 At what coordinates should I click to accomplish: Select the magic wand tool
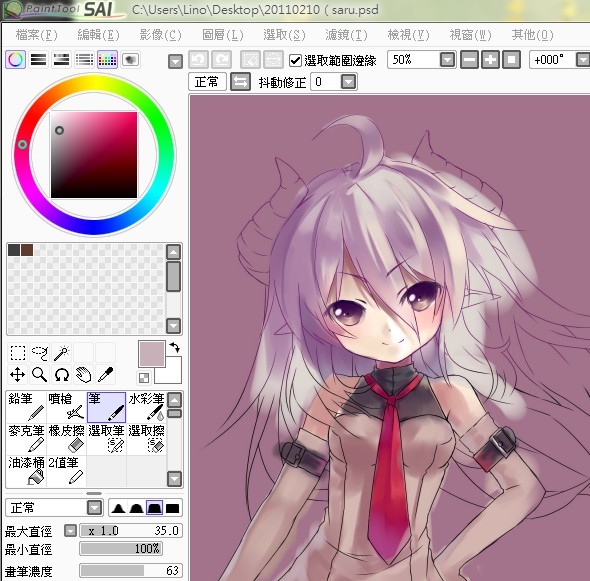click(x=61, y=353)
